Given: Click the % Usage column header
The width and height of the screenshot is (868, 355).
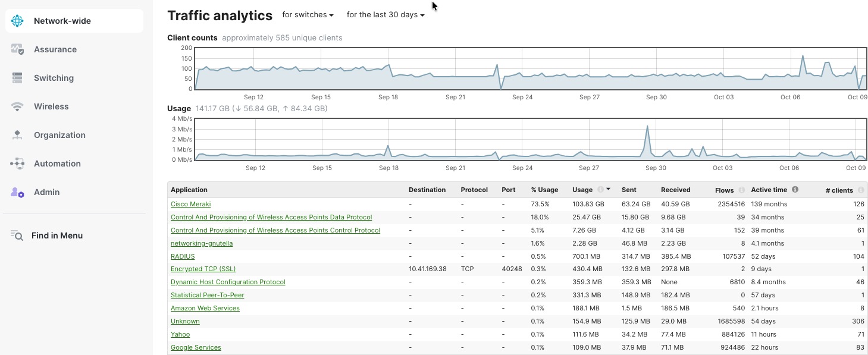Looking at the screenshot, I should 544,190.
